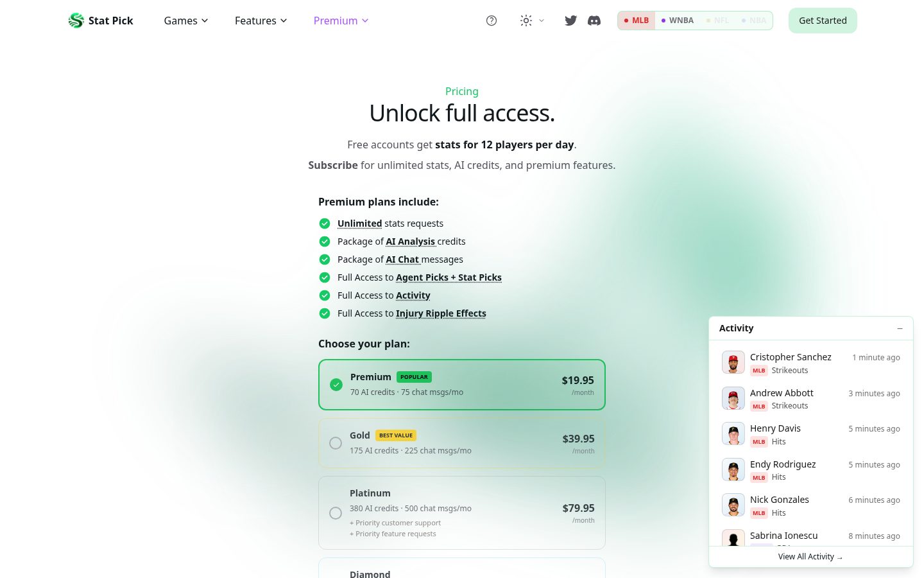Screen dimensions: 924x578
Task: Expand the Games dropdown menu
Action: 186,21
